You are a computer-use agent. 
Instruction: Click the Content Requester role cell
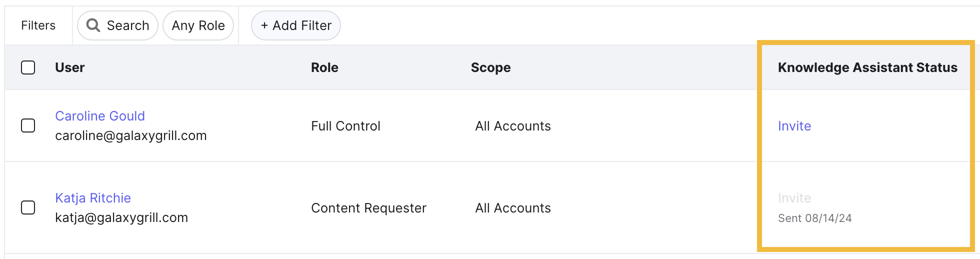pyautogui.click(x=368, y=208)
